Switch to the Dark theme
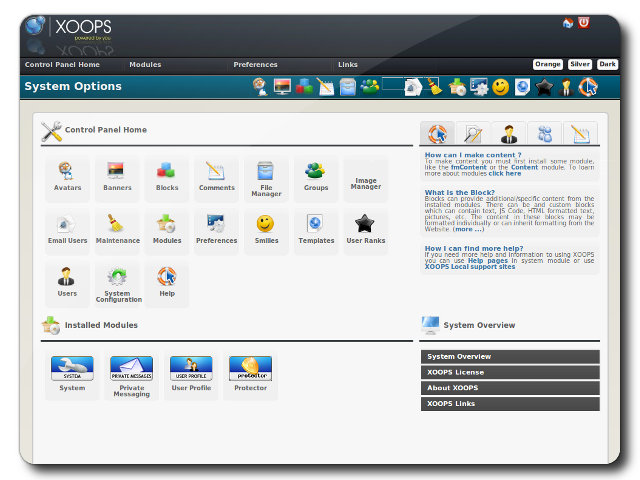 pos(607,64)
